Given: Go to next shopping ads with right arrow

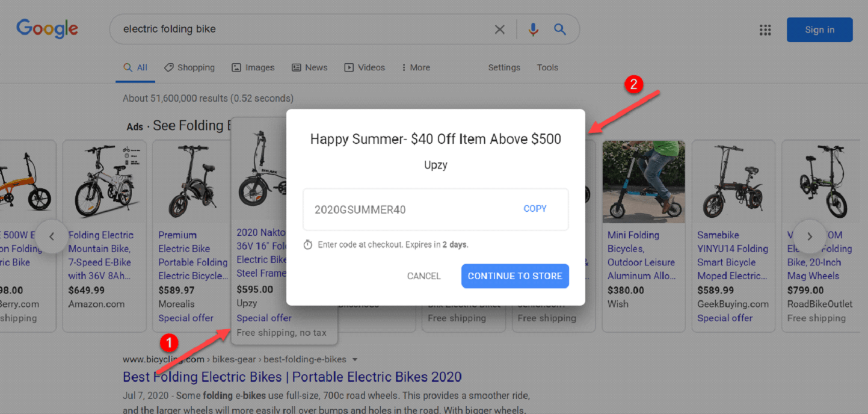Looking at the screenshot, I should coord(810,236).
